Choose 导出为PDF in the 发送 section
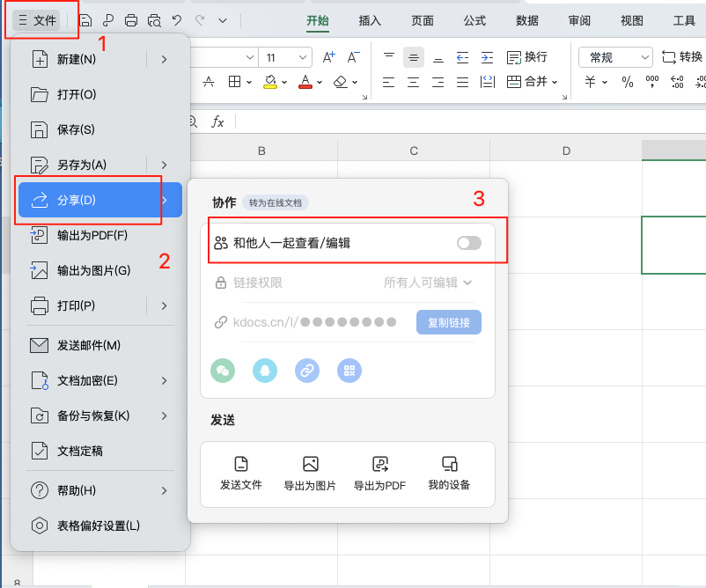 (x=379, y=473)
